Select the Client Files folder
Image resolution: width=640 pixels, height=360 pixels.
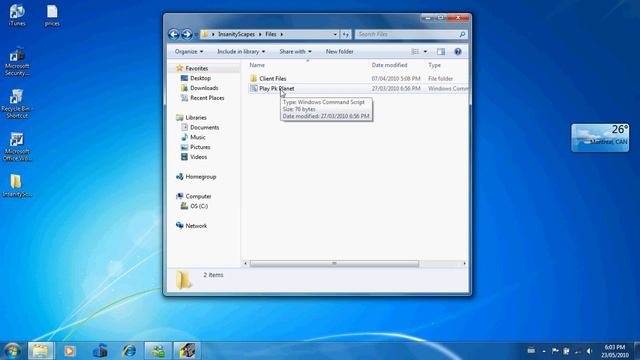pos(273,78)
